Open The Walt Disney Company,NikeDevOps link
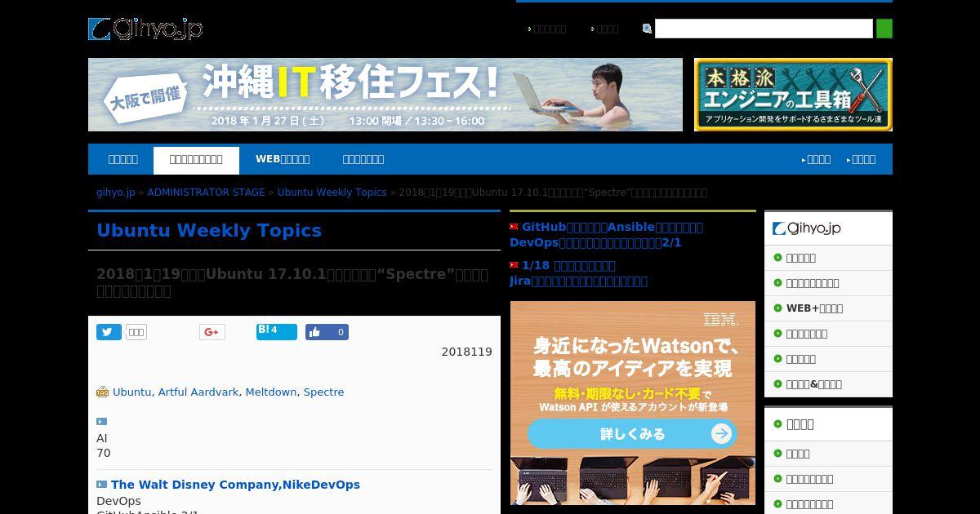This screenshot has height=514, width=980. (x=235, y=485)
